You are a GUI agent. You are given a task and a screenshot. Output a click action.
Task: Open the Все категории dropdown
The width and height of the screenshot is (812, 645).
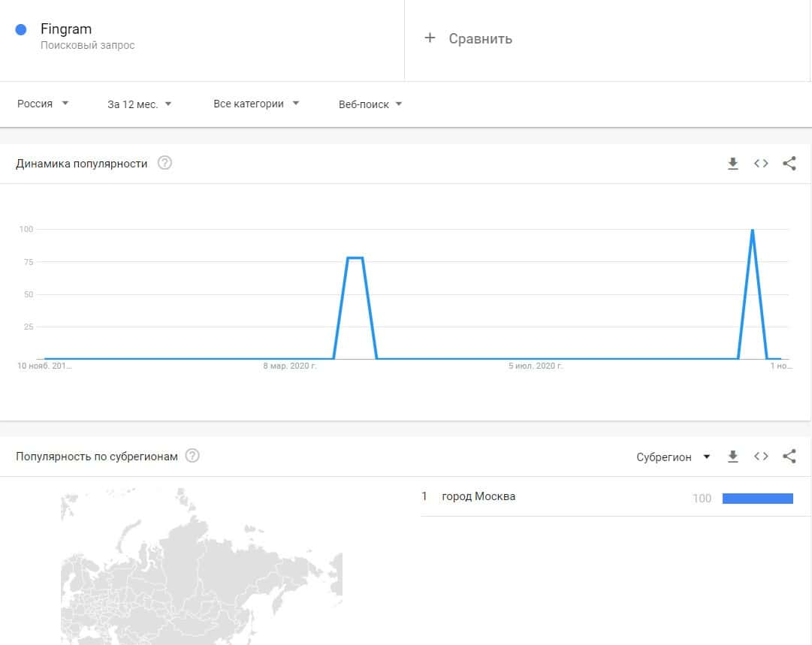click(256, 104)
